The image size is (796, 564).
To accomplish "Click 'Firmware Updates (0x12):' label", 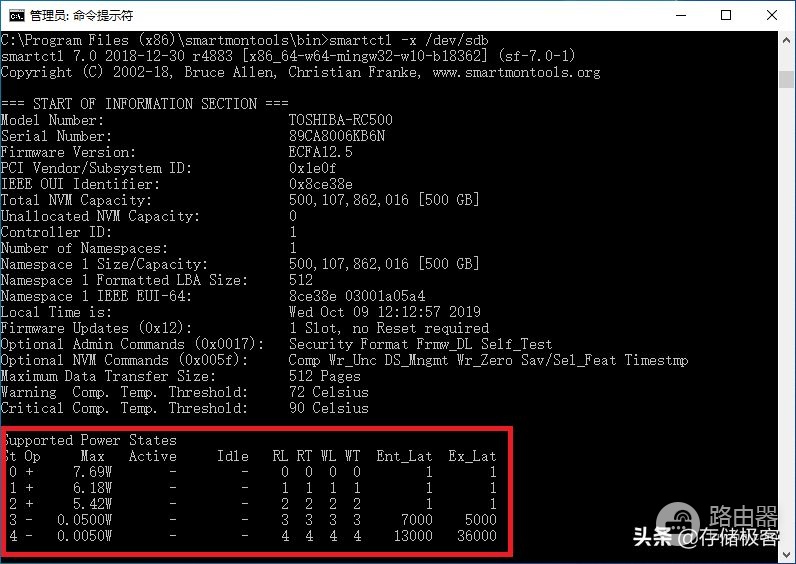I will pos(96,328).
